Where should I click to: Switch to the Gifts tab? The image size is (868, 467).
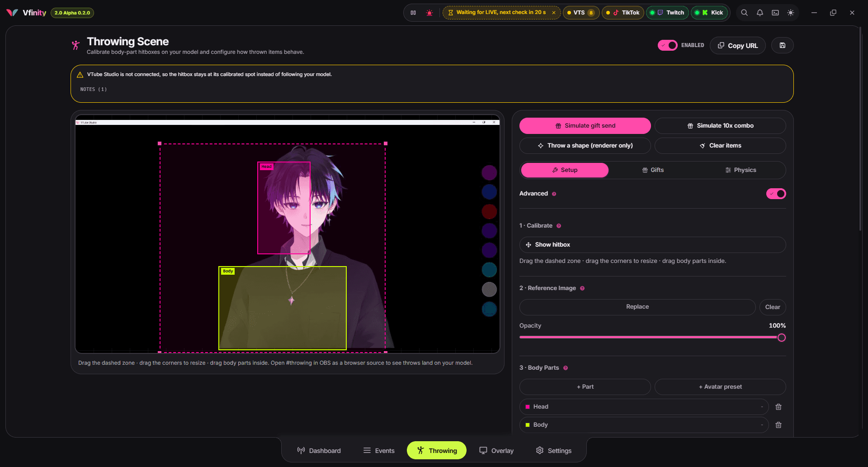pos(653,170)
